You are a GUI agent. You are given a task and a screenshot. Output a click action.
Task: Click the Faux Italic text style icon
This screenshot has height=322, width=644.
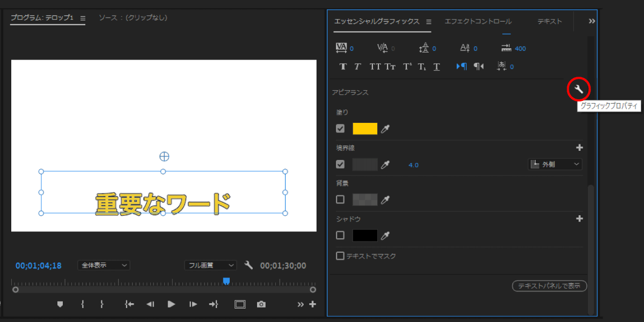click(357, 67)
